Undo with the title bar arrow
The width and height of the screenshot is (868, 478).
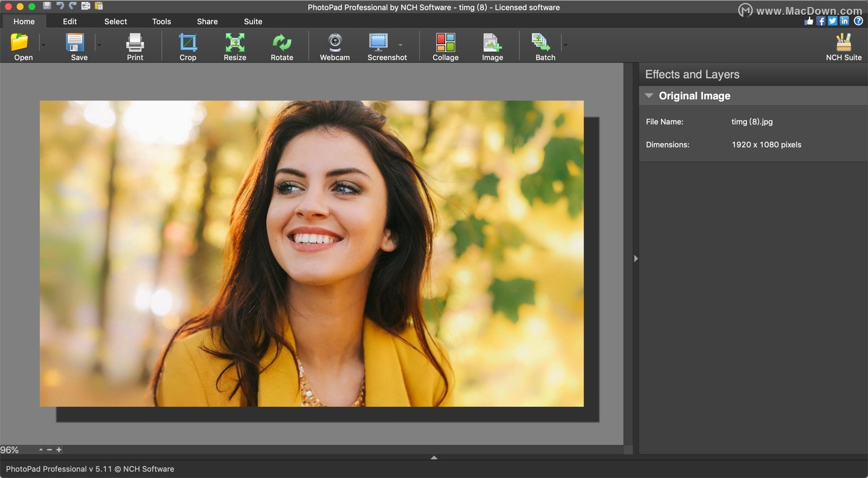60,6
